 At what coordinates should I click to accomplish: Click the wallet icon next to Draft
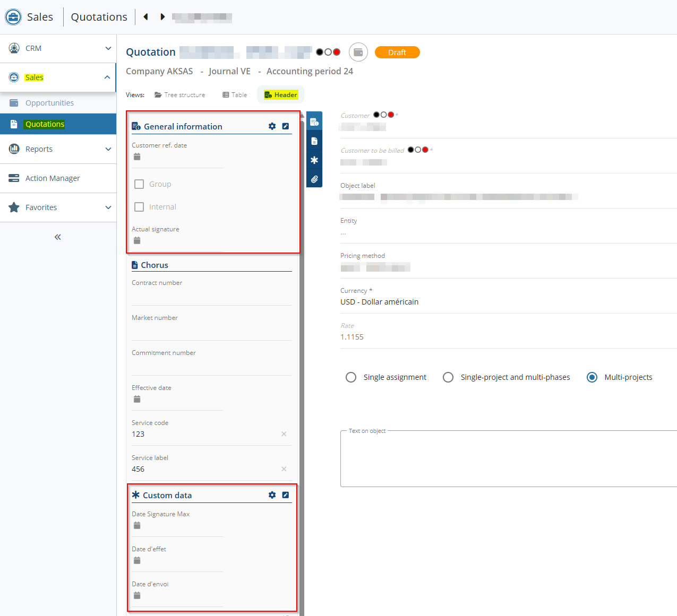pyautogui.click(x=358, y=53)
